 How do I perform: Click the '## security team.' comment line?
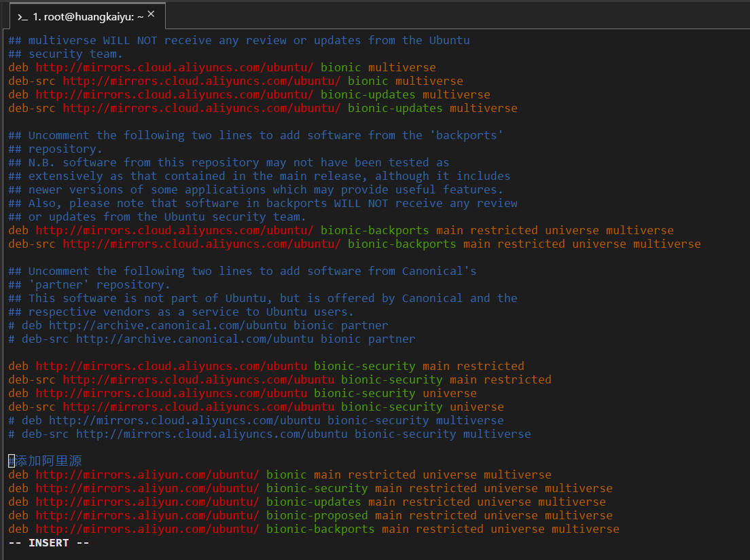click(x=65, y=54)
